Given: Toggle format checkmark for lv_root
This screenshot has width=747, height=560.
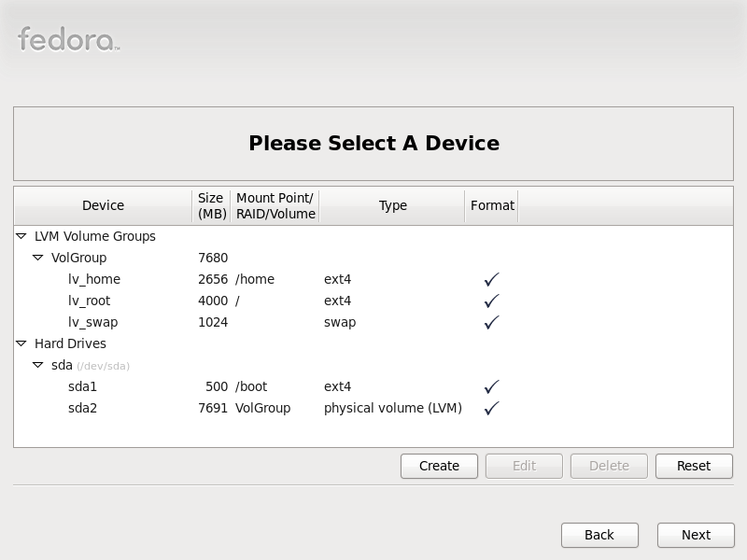Looking at the screenshot, I should tap(492, 301).
